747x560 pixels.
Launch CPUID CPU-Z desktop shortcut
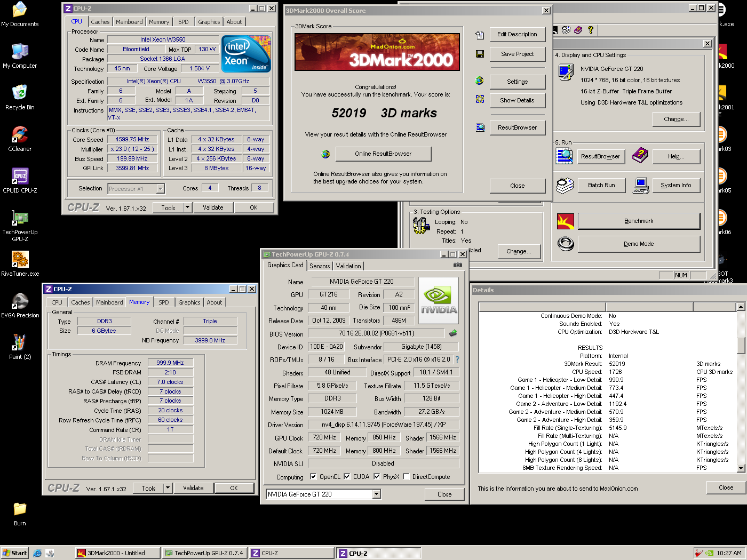tap(20, 181)
